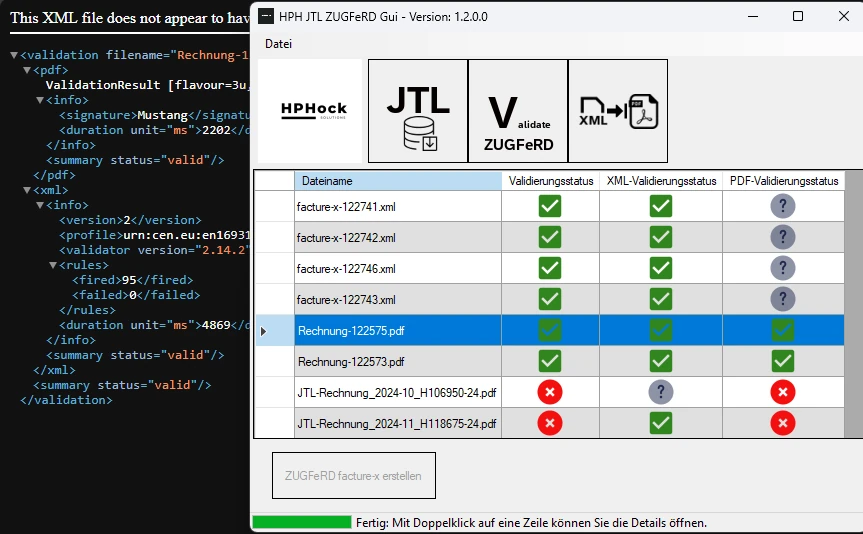Click the application icon in title bar
Image resolution: width=863 pixels, height=534 pixels.
(266, 17)
